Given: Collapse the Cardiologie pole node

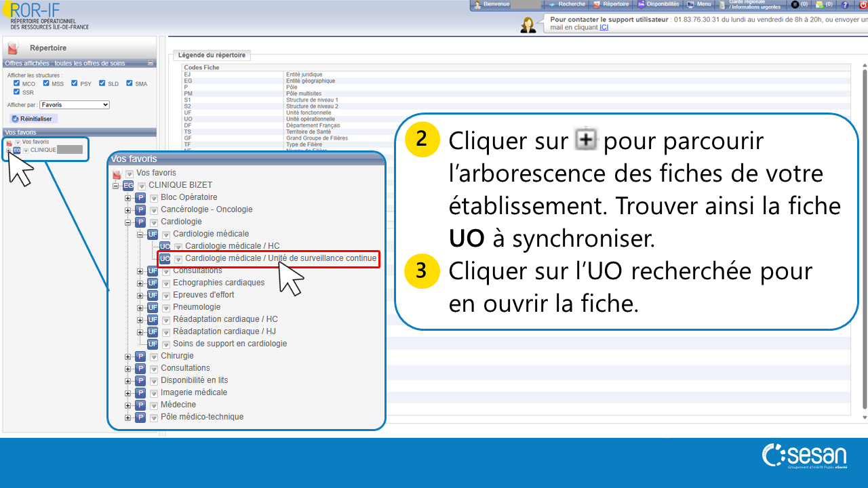Looking at the screenshot, I should (x=127, y=222).
